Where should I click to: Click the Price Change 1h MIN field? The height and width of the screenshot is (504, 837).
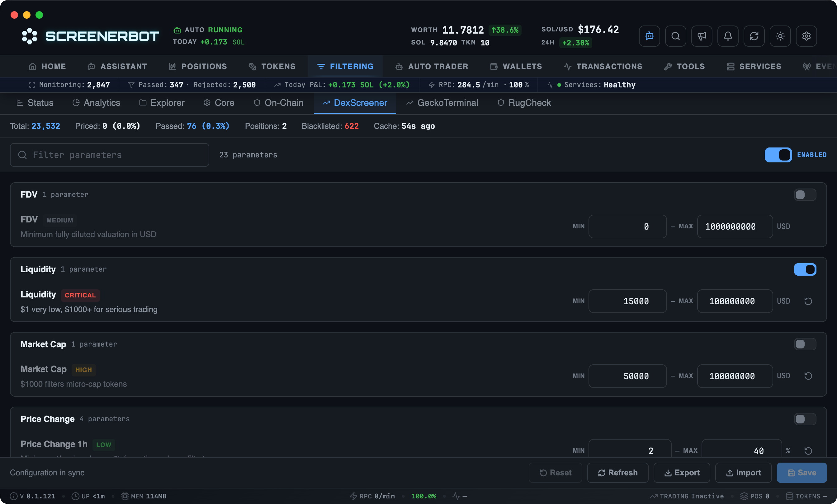tap(630, 448)
